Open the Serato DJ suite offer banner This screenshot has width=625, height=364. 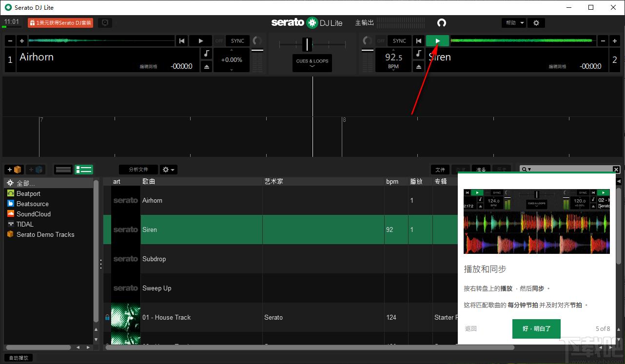[x=60, y=23]
